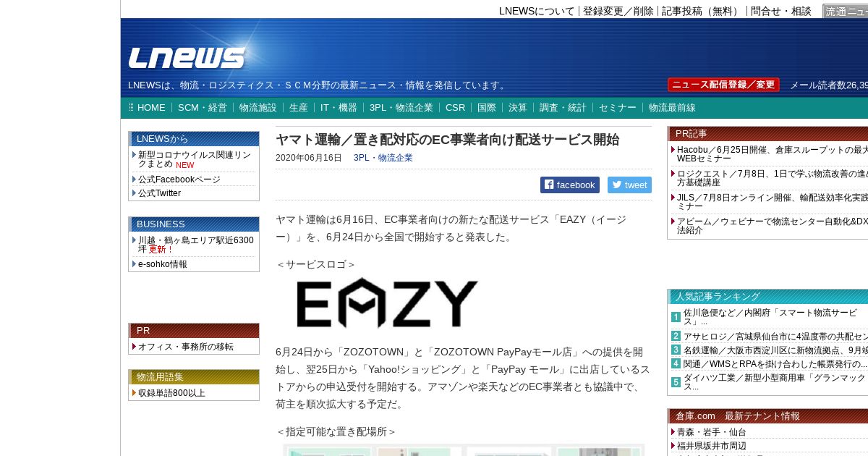The width and height of the screenshot is (868, 456).
Task: Open the 収録単語800以上 glossary link
Action: (x=171, y=392)
